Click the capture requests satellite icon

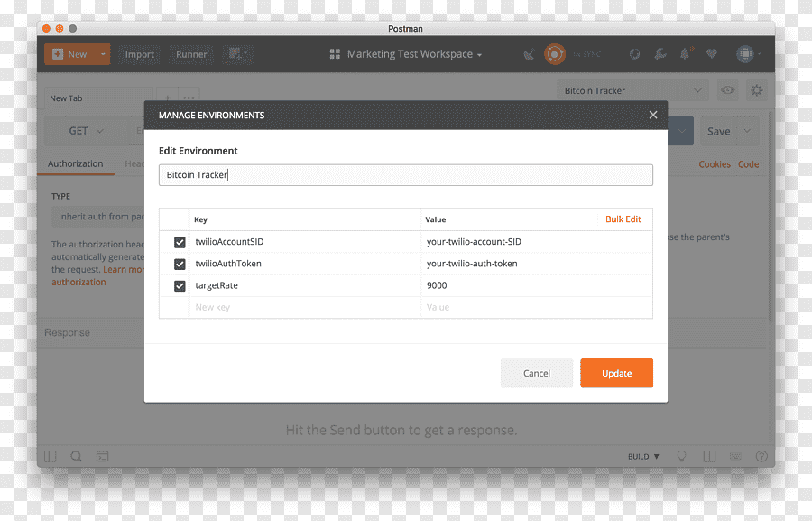529,54
